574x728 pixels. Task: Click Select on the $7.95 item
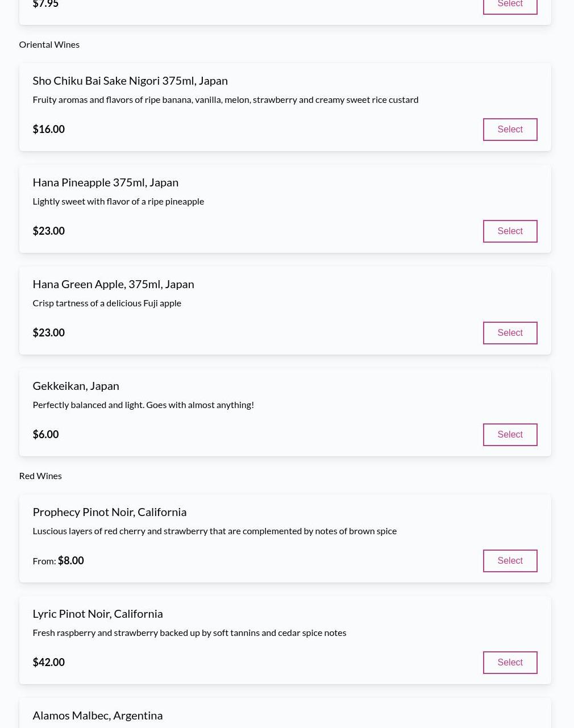pos(510,5)
